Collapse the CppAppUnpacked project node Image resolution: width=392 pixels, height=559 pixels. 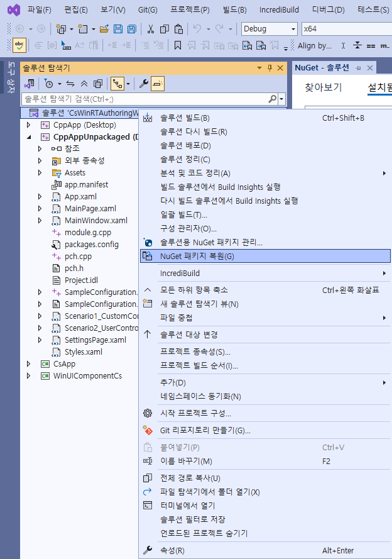coord(29,137)
